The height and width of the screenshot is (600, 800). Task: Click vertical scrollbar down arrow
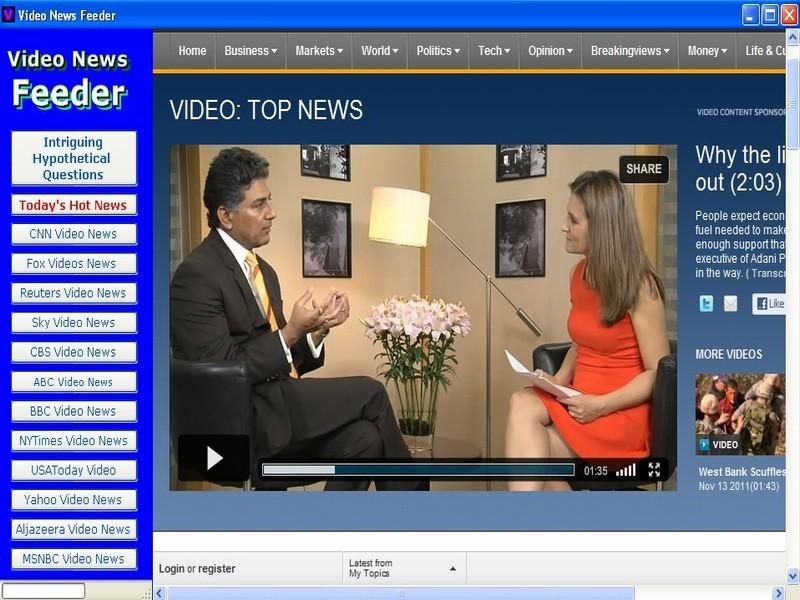(x=793, y=576)
